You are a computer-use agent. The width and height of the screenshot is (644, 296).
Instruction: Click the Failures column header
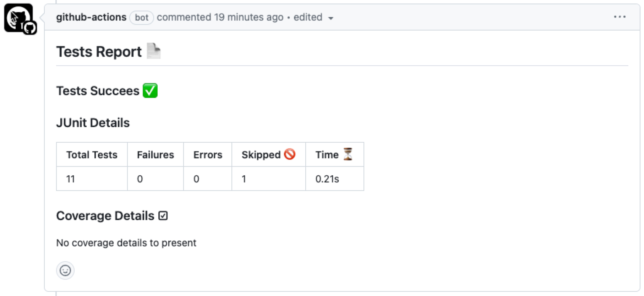point(155,155)
